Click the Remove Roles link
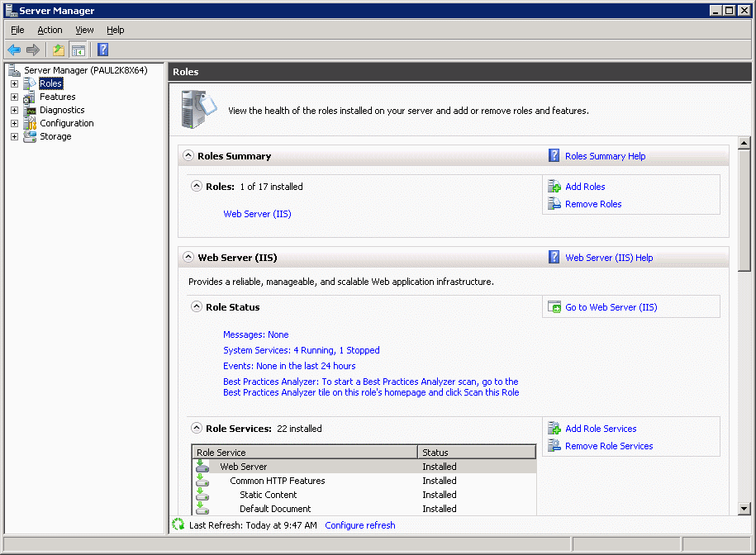Image resolution: width=756 pixels, height=555 pixels. (x=593, y=204)
